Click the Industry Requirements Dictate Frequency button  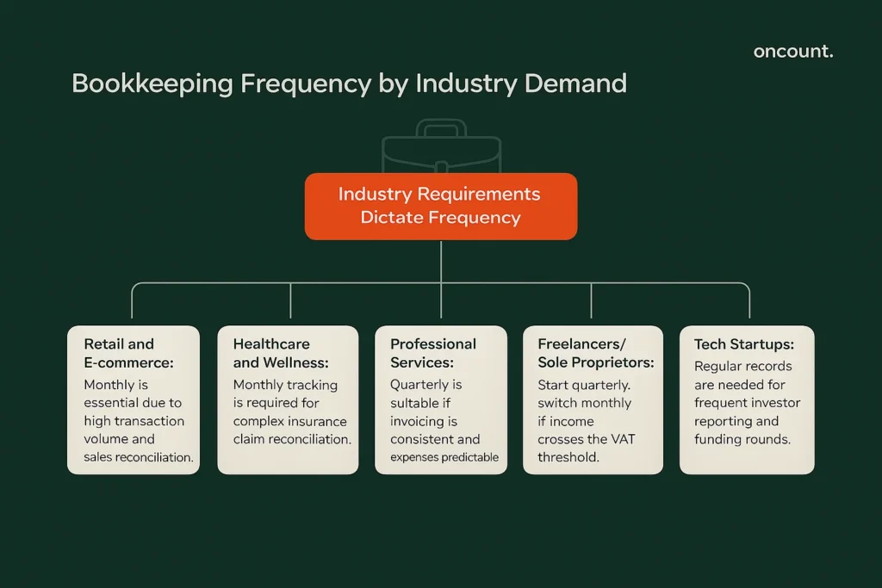[x=440, y=206]
